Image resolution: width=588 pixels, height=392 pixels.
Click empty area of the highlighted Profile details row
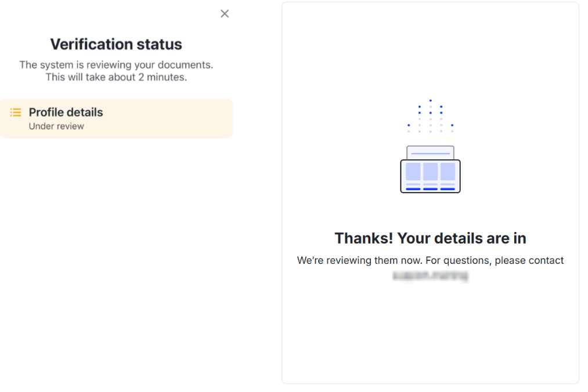[174, 118]
